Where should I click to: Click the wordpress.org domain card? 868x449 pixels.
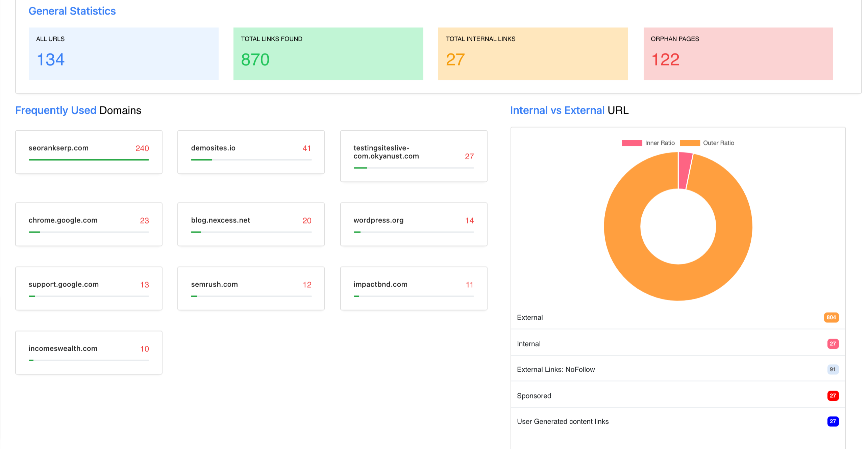point(413,224)
